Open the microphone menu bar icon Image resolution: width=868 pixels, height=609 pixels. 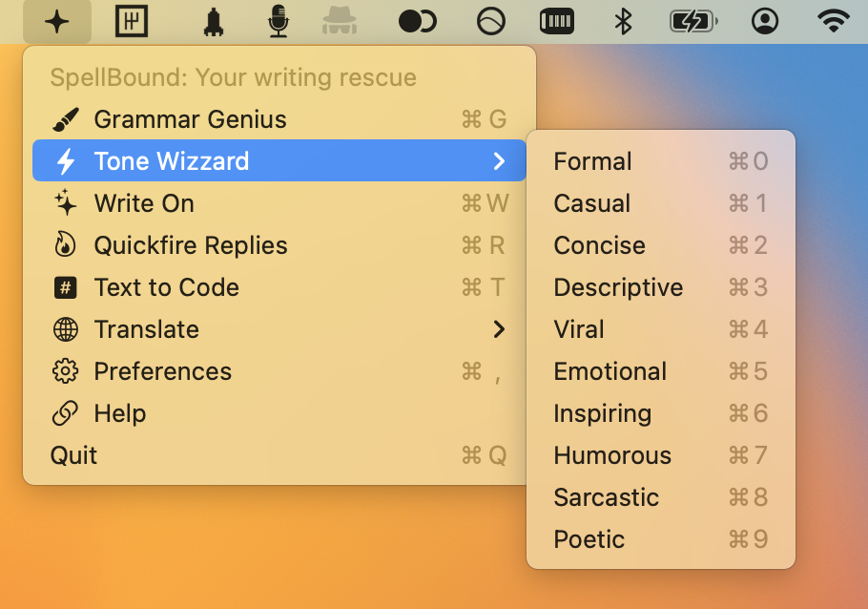(x=278, y=22)
